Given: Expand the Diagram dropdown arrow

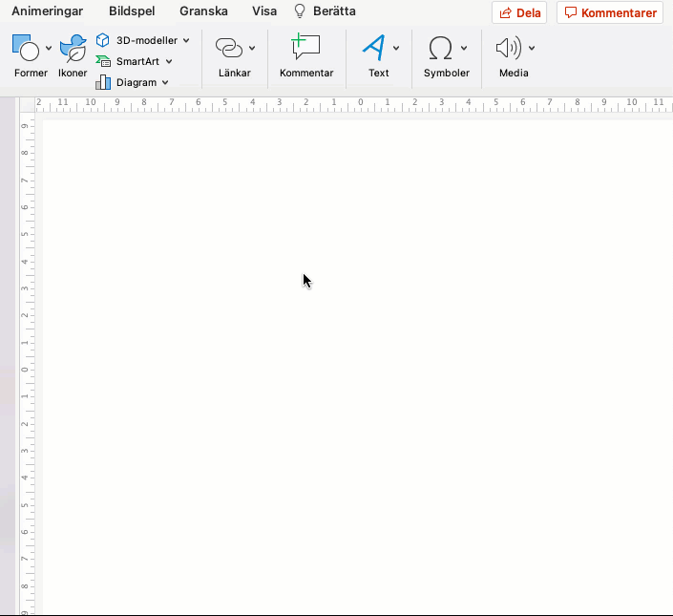Looking at the screenshot, I should point(165,82).
